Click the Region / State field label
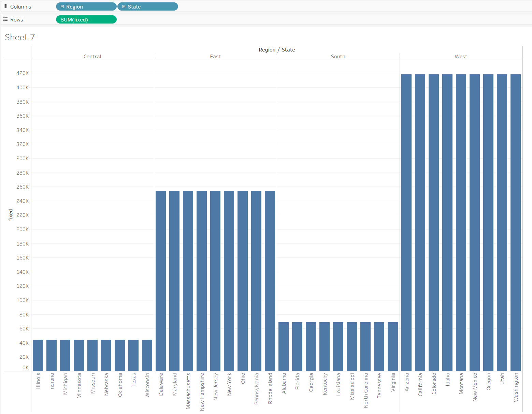 (x=276, y=50)
